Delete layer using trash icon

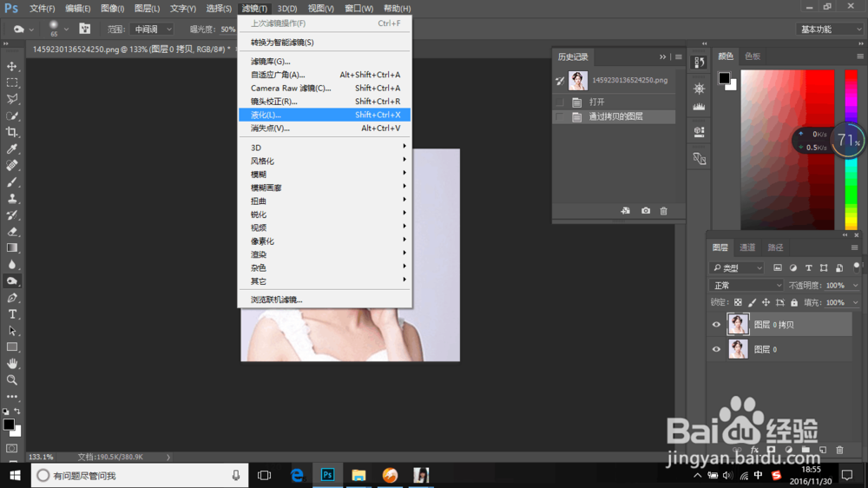[839, 450]
